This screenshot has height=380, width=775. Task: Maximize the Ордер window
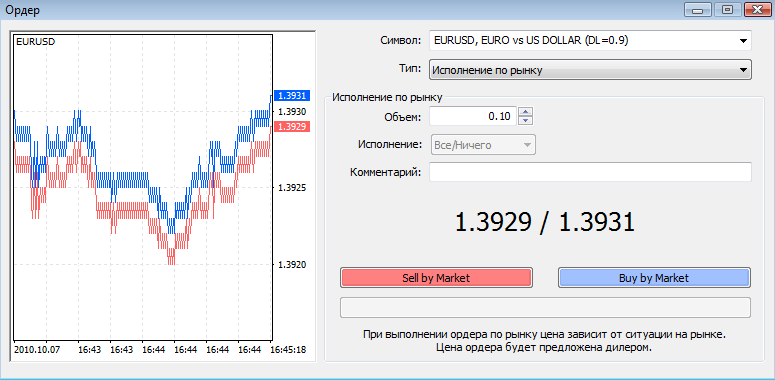(727, 9)
